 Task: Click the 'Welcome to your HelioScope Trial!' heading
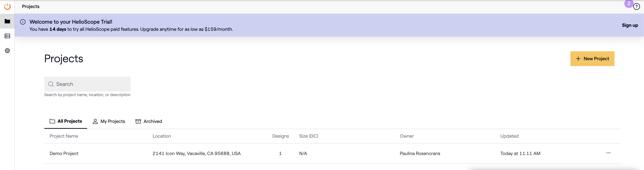71,22
